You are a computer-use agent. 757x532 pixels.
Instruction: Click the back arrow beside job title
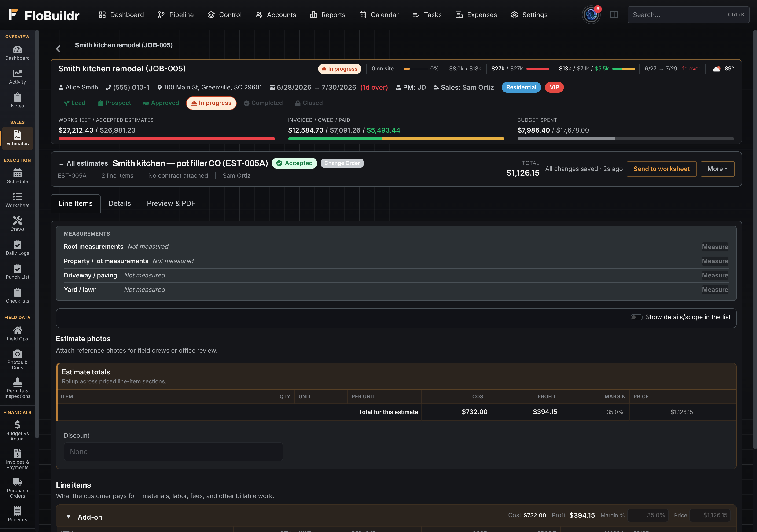[58, 49]
